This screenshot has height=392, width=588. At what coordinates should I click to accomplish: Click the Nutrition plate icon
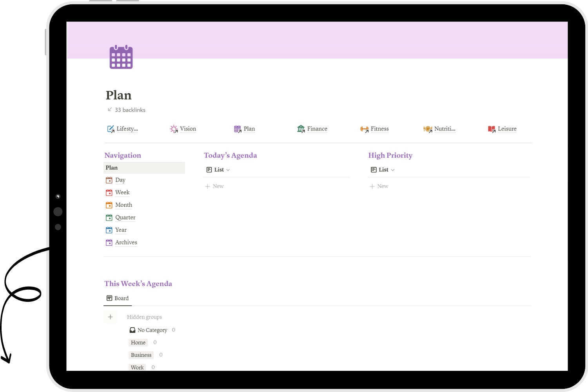428,129
